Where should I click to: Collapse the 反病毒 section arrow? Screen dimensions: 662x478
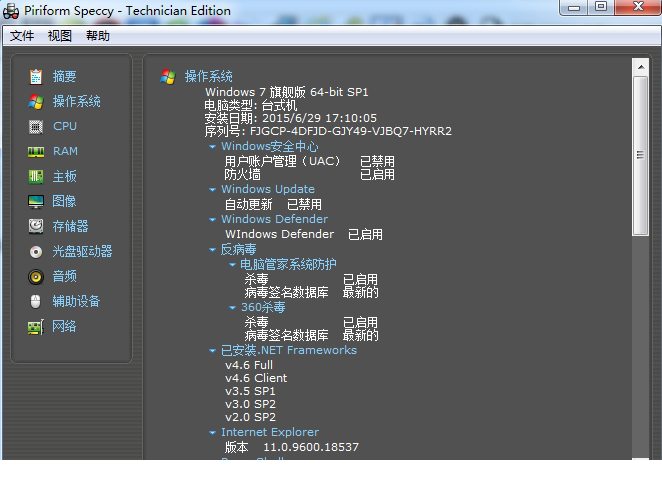coord(212,250)
